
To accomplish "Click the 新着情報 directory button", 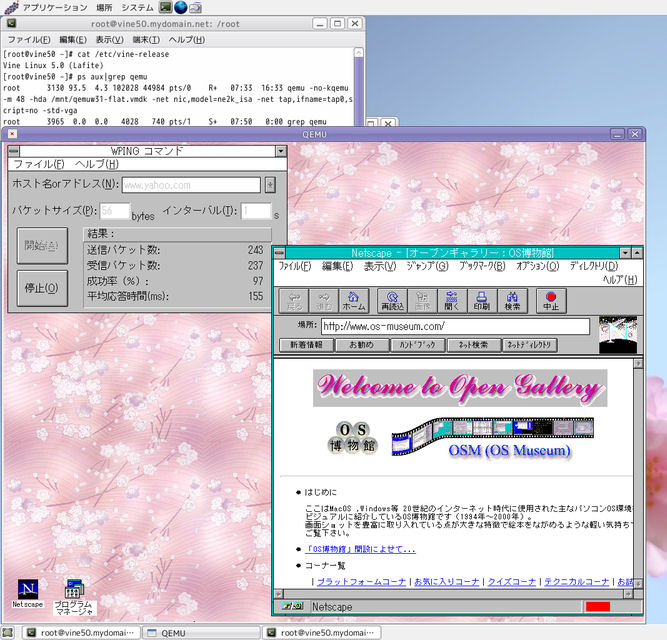I will pos(306,345).
